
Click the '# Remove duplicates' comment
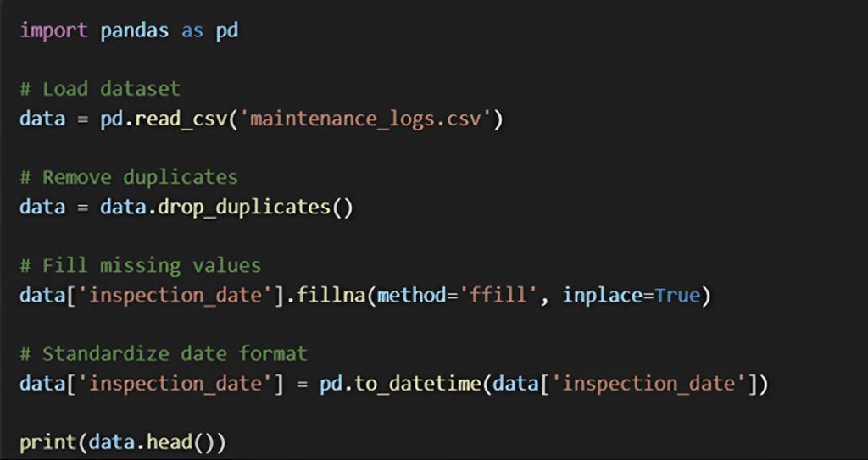coord(129,177)
